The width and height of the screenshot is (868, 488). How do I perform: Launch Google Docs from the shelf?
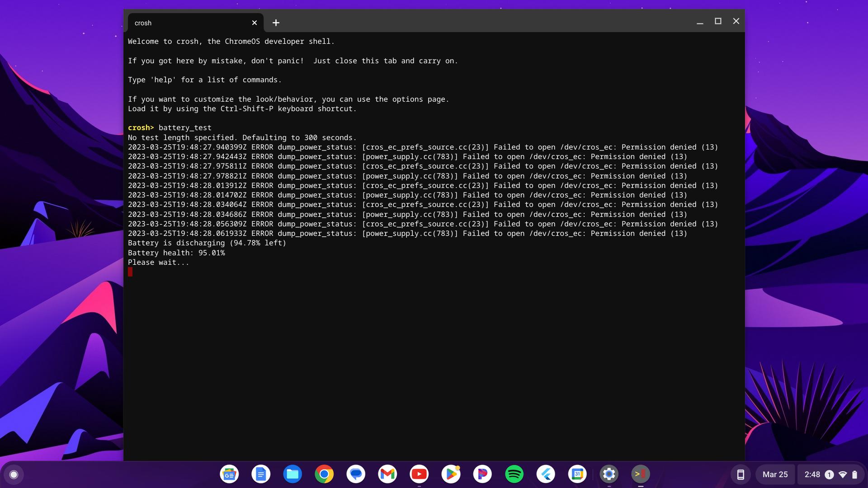point(261,474)
